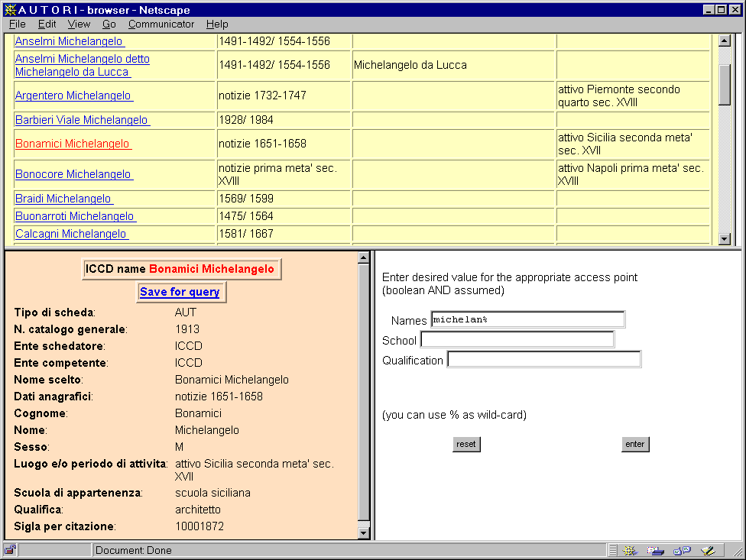The image size is (746, 560).
Task: Click the results list scrollbar thumb
Action: coord(724,85)
